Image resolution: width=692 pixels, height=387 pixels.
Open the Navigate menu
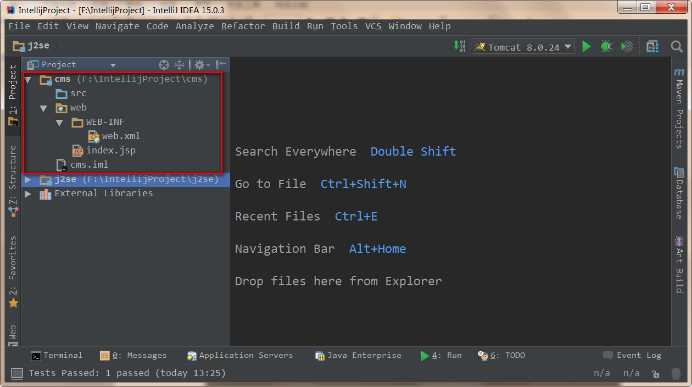(x=117, y=26)
